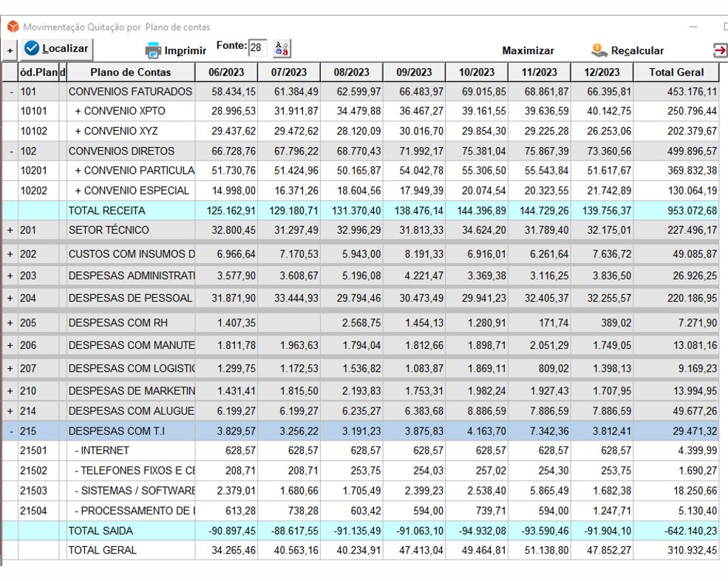The image size is (728, 581).
Task: Expand the 204 DESPESAS DE PESSOAL row
Action: tap(10, 299)
